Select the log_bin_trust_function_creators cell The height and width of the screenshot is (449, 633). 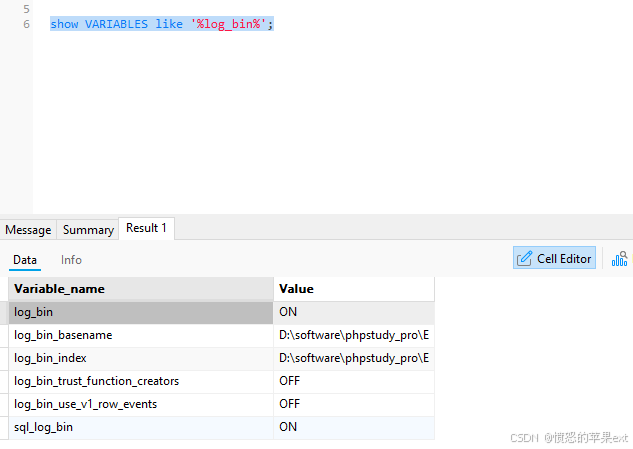point(141,382)
